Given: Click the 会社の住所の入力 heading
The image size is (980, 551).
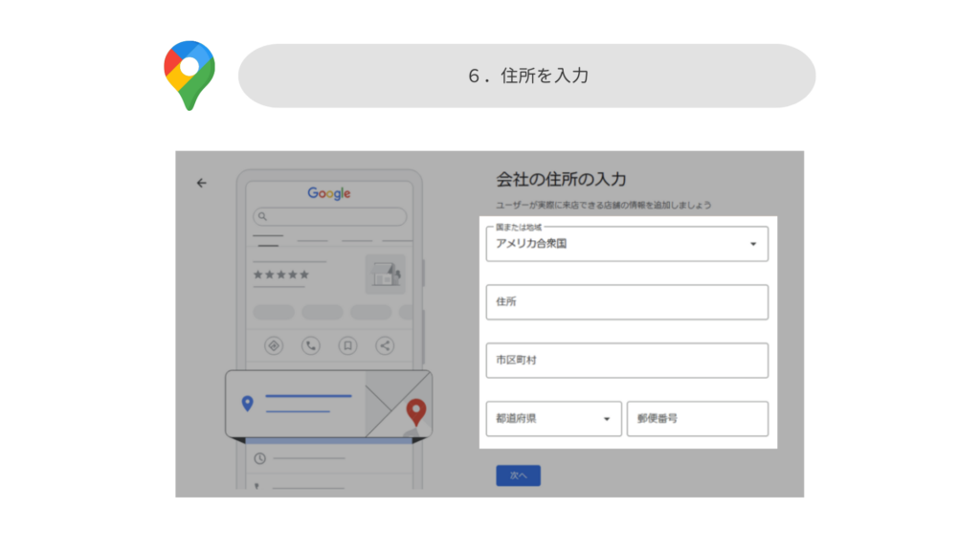Looking at the screenshot, I should click(561, 179).
